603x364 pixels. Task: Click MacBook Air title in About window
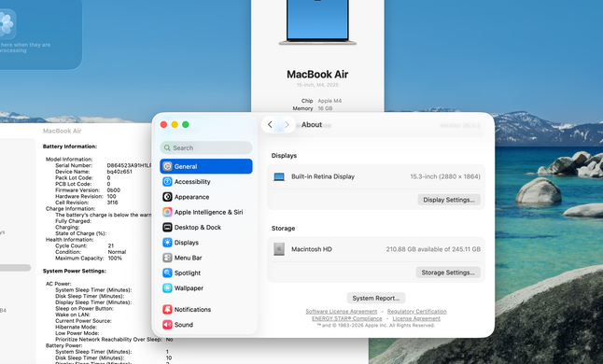pyautogui.click(x=317, y=74)
